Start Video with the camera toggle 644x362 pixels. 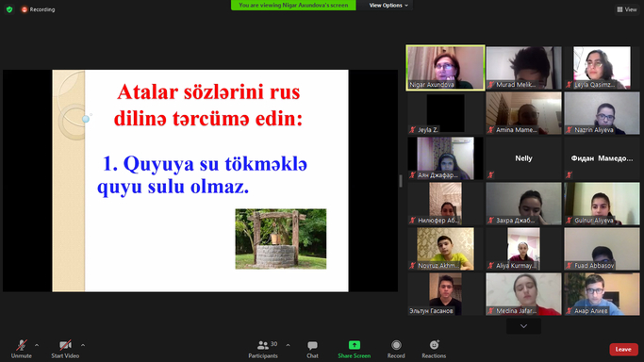click(x=65, y=349)
